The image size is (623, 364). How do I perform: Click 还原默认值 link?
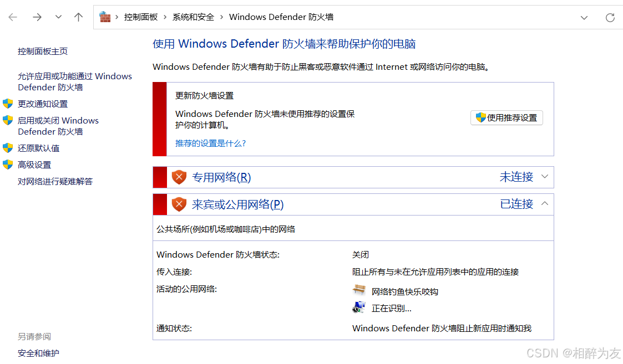[x=38, y=148]
